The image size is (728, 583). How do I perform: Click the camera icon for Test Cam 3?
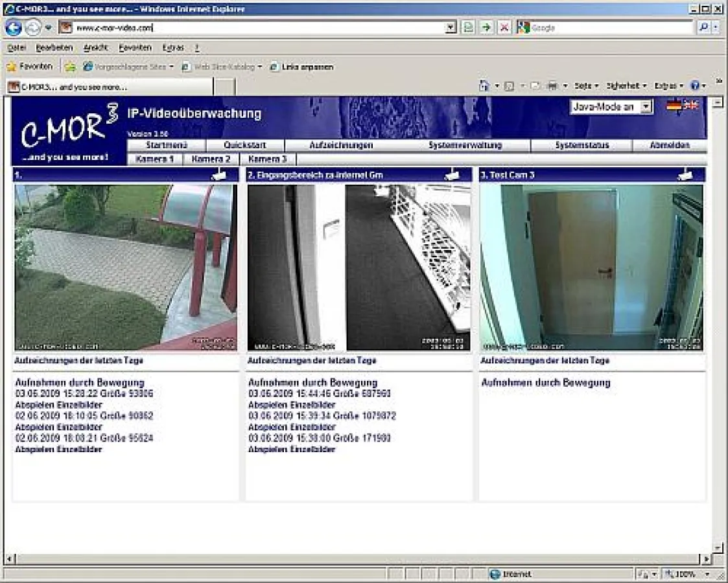(x=685, y=174)
